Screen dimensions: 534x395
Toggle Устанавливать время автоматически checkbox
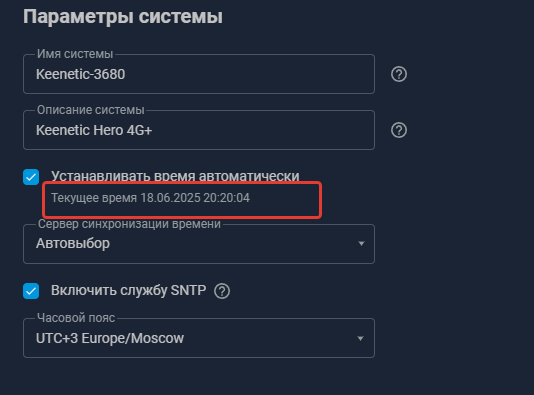point(31,177)
